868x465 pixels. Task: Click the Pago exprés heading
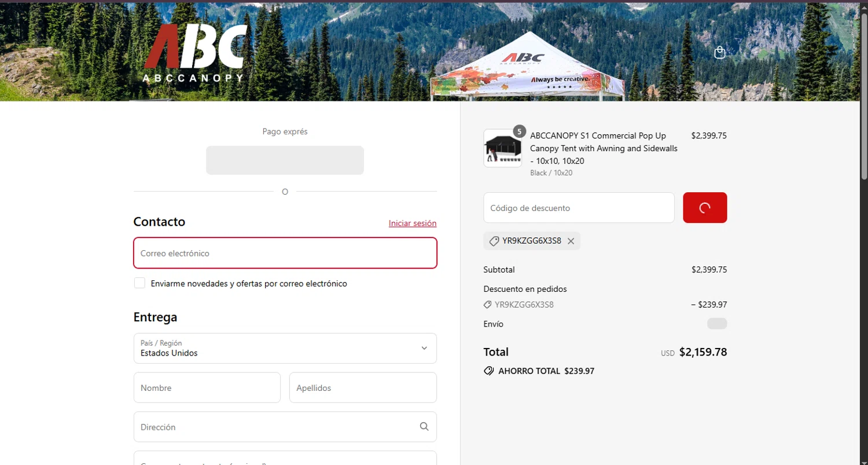285,131
